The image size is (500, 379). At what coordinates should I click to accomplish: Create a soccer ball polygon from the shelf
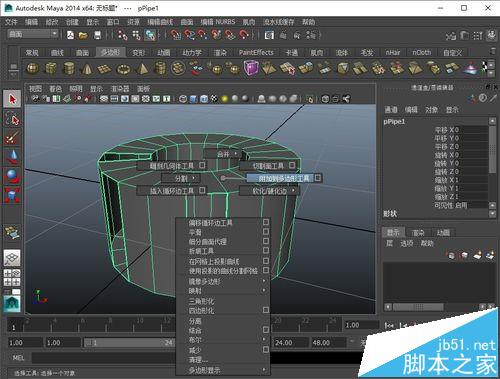[x=178, y=68]
